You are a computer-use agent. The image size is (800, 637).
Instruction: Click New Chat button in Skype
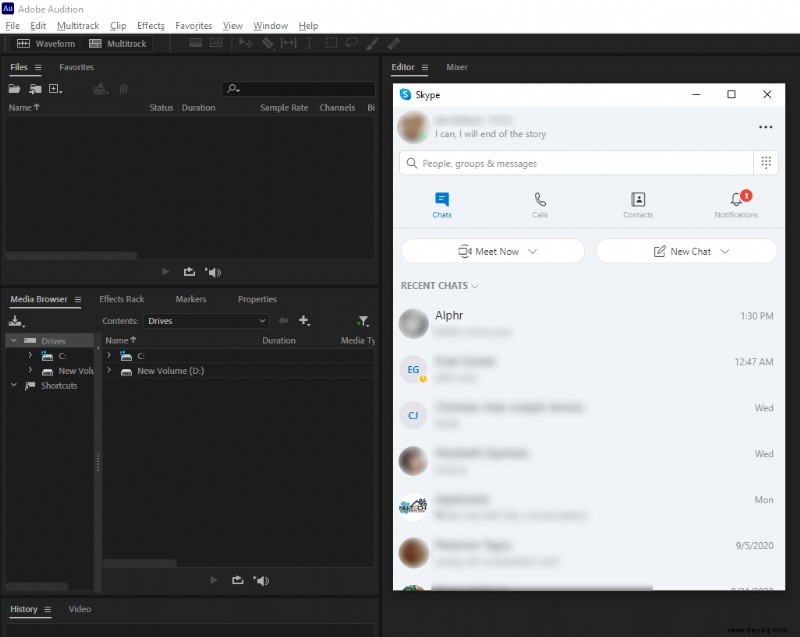[x=686, y=251]
